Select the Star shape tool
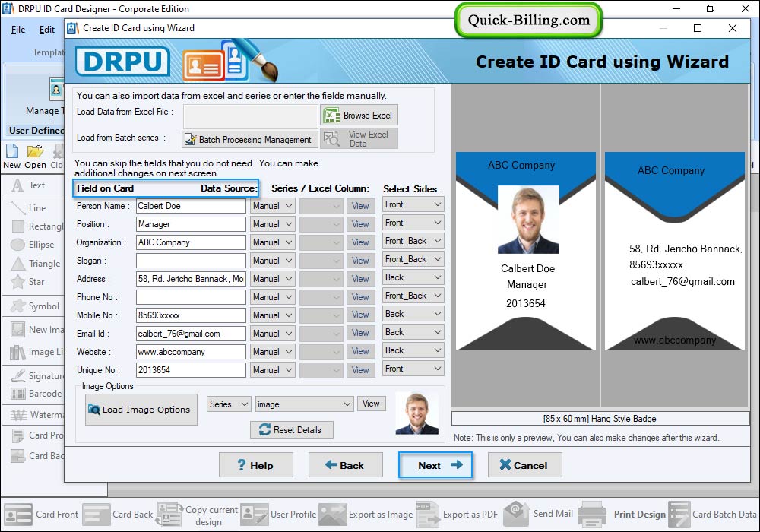This screenshot has width=760, height=532. pyautogui.click(x=28, y=282)
